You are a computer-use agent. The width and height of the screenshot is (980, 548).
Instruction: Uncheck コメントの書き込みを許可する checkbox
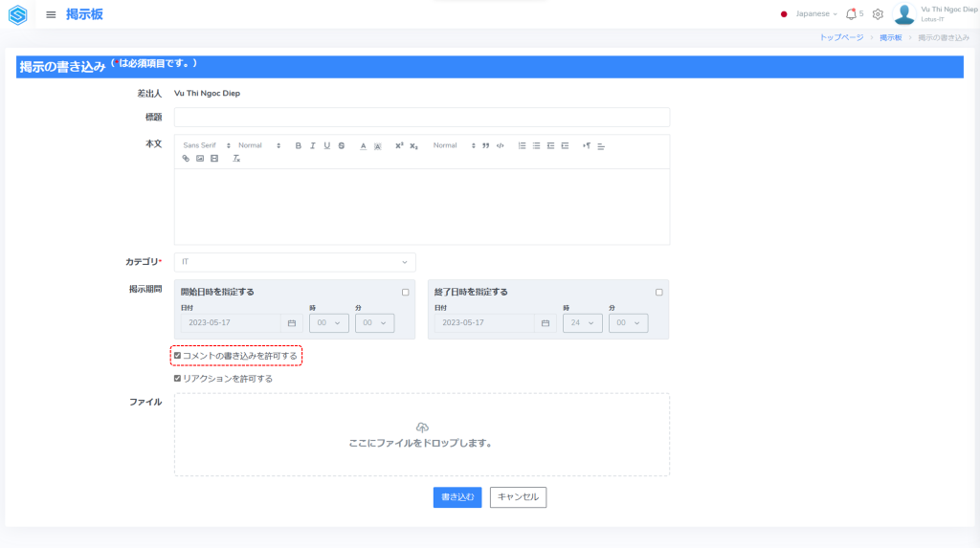178,356
